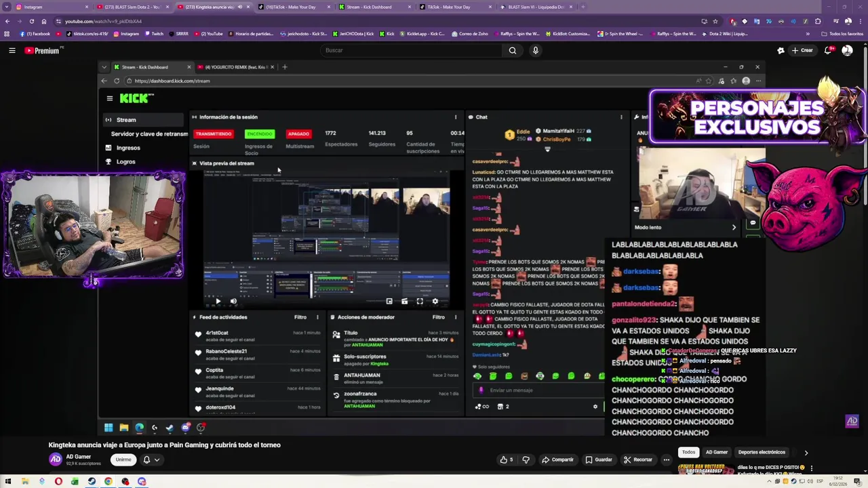Mute the Kingteka anuncia tab audio icon

tap(239, 7)
